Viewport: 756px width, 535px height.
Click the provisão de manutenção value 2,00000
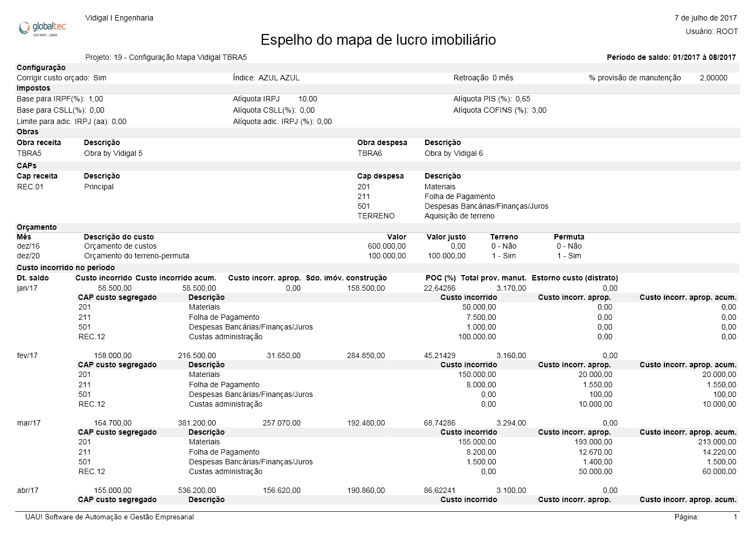(713, 78)
